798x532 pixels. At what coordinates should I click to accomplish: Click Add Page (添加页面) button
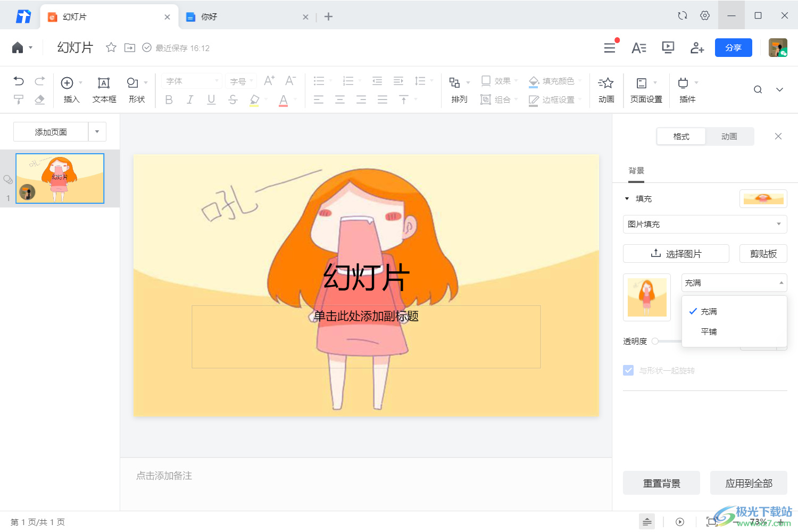tap(51, 132)
